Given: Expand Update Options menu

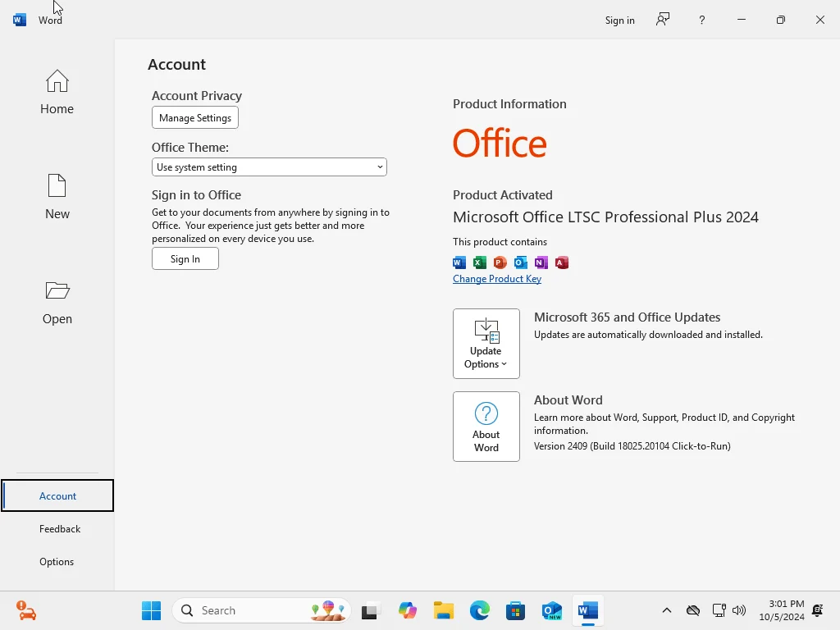Looking at the screenshot, I should click(x=486, y=344).
